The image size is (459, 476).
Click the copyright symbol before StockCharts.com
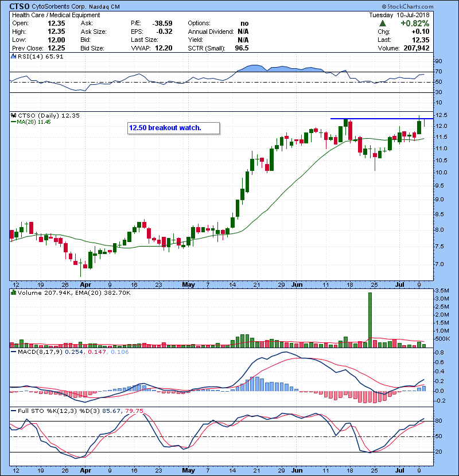[x=384, y=6]
